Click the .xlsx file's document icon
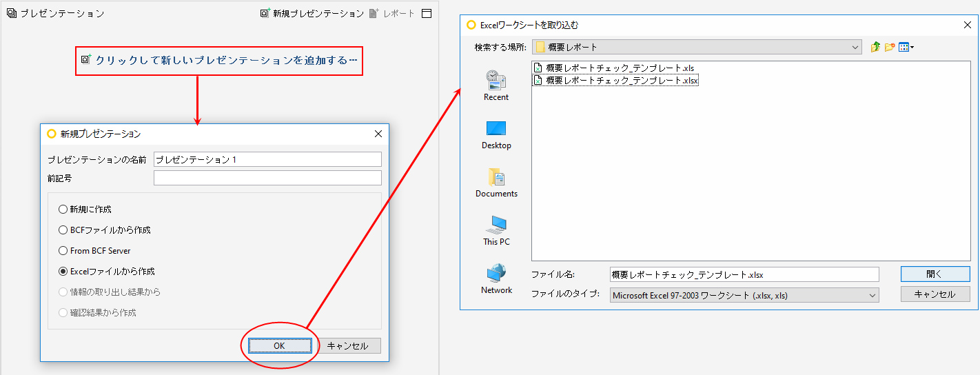 pyautogui.click(x=538, y=80)
